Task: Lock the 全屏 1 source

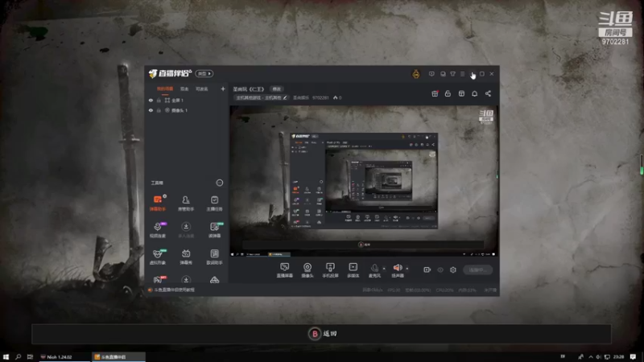Action: [159, 100]
